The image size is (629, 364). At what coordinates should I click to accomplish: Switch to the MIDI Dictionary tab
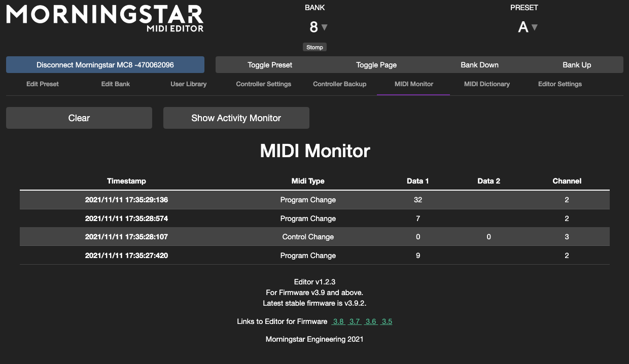(x=486, y=84)
